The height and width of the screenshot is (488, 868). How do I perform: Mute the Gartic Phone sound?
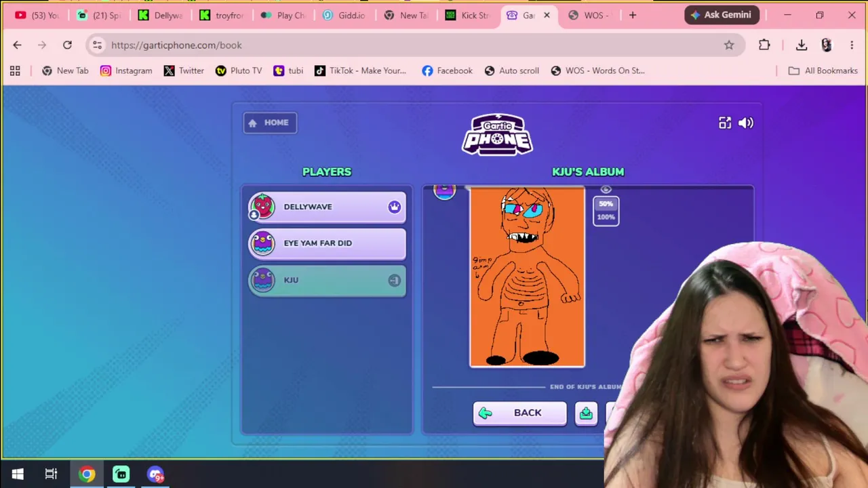pyautogui.click(x=746, y=123)
